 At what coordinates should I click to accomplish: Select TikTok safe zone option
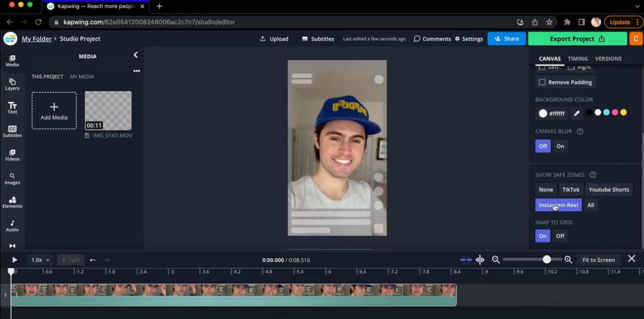571,189
